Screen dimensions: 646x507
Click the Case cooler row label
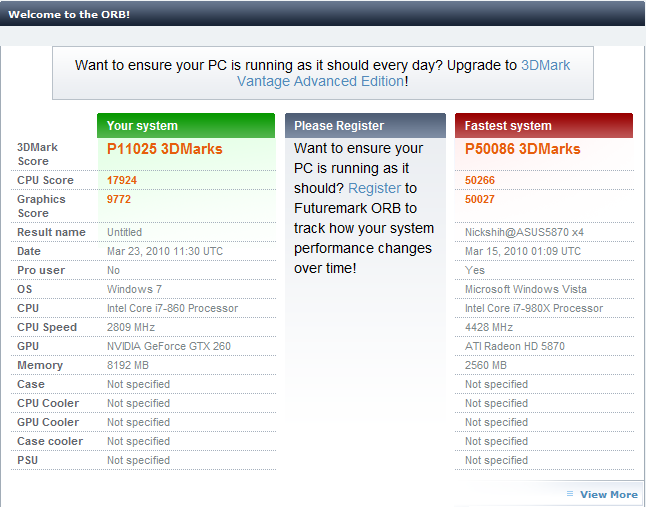point(50,441)
